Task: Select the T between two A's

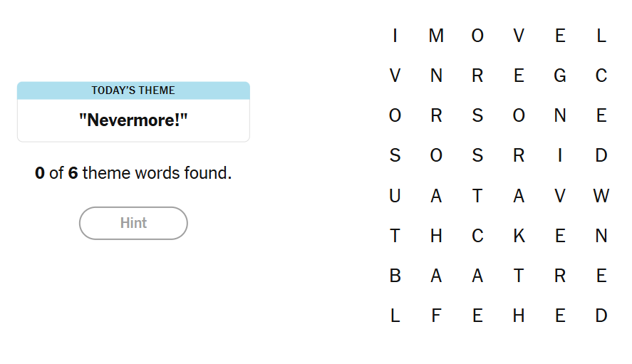Action: (x=477, y=196)
